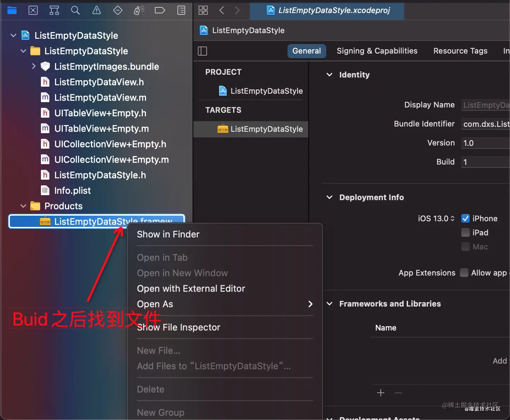Edit the Build number field

[x=486, y=162]
